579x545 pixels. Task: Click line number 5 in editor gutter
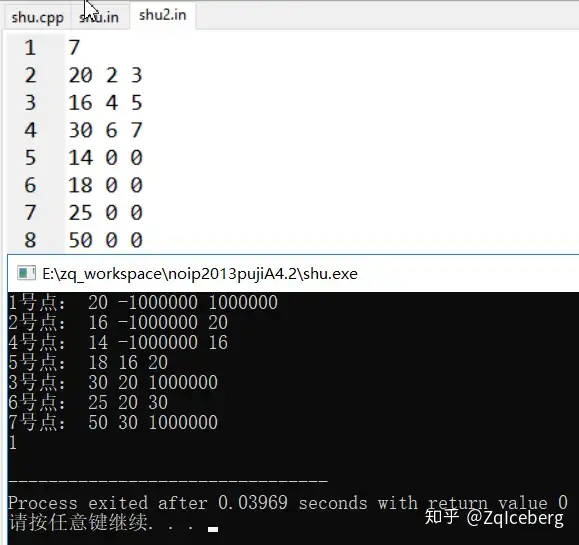pyautogui.click(x=30, y=158)
